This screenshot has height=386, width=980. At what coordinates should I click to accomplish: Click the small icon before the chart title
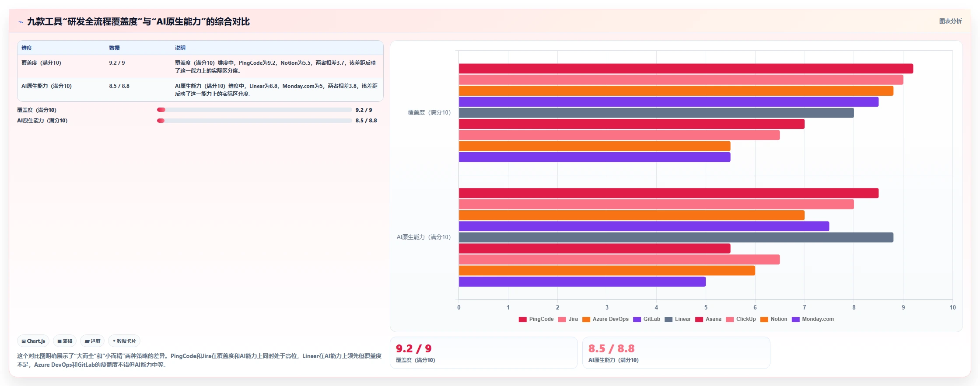tap(21, 22)
